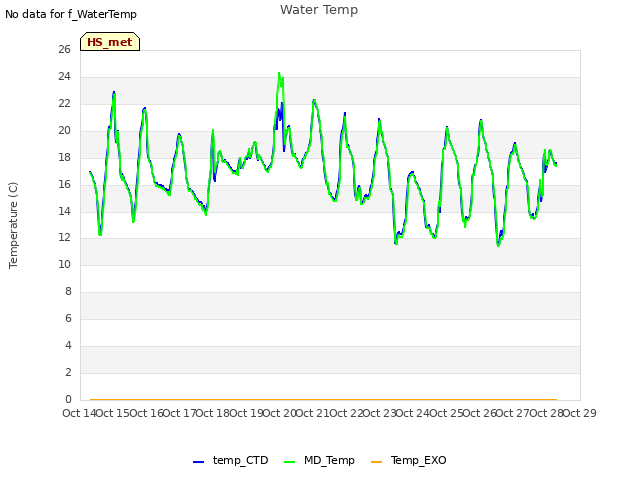Click the 10 y-axis tick label

[64, 264]
